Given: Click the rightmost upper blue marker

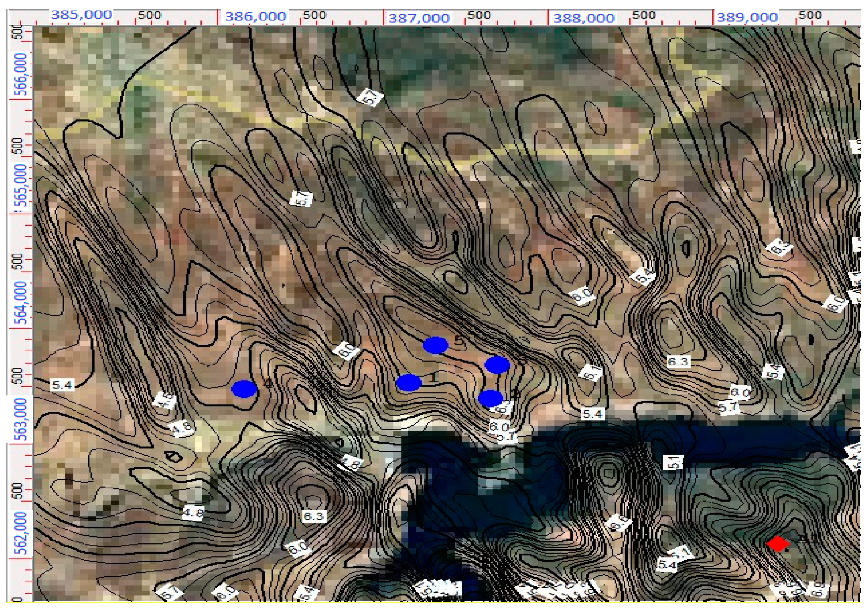Looking at the screenshot, I should 497,365.
